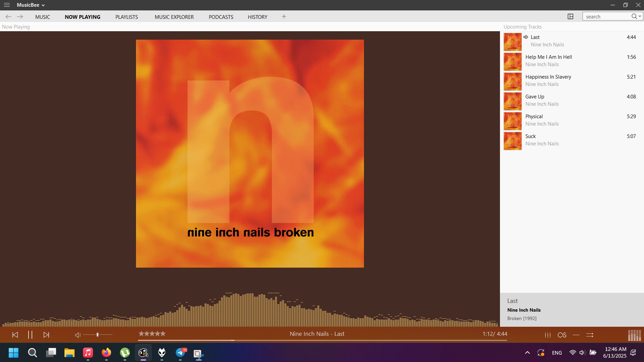This screenshot has height=362, width=644.
Task: Toggle the 1:12/ 4:44 time display
Action: [x=495, y=334]
